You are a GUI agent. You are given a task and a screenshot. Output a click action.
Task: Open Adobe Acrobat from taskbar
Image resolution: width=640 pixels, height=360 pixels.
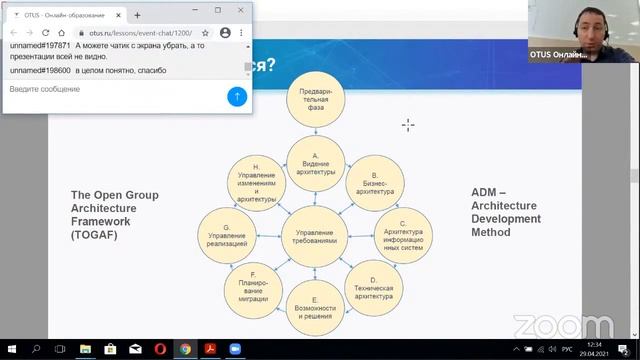click(210, 349)
